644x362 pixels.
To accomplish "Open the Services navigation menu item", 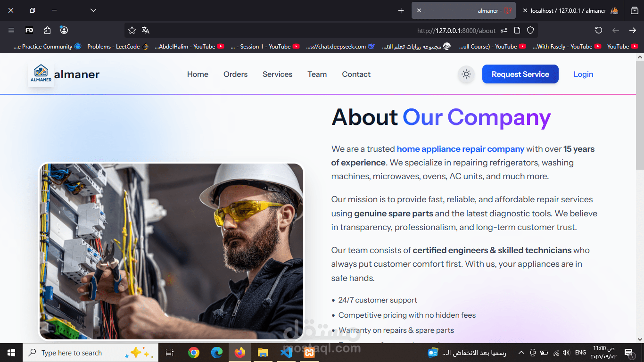I will 277,74.
